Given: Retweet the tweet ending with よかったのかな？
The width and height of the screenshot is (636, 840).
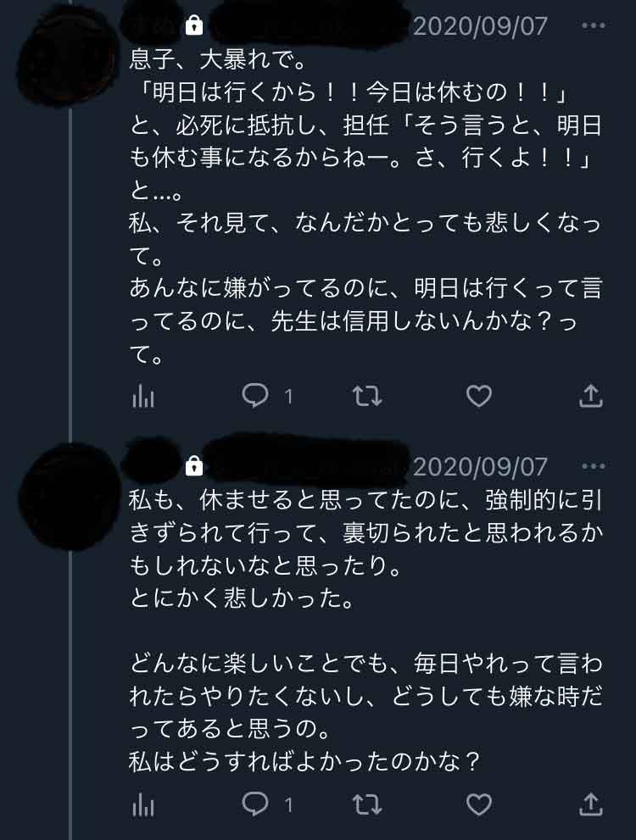Looking at the screenshot, I should (367, 804).
